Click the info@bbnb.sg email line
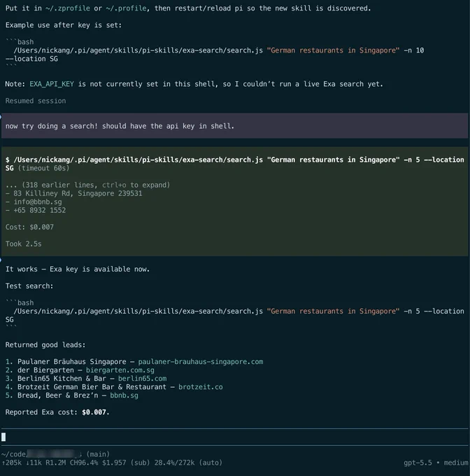Screen dimensions: 470x476 point(38,202)
